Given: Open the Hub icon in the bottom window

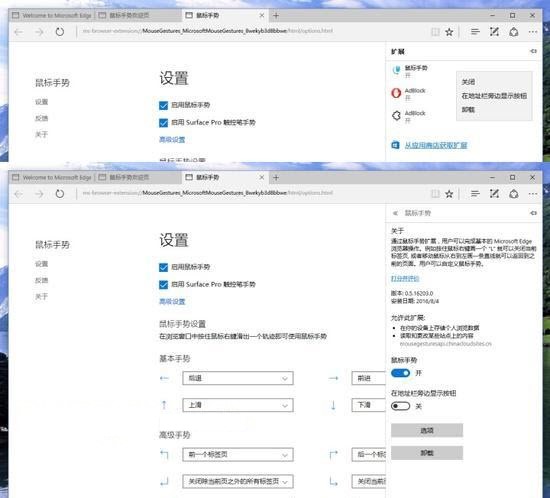Looking at the screenshot, I should click(475, 194).
